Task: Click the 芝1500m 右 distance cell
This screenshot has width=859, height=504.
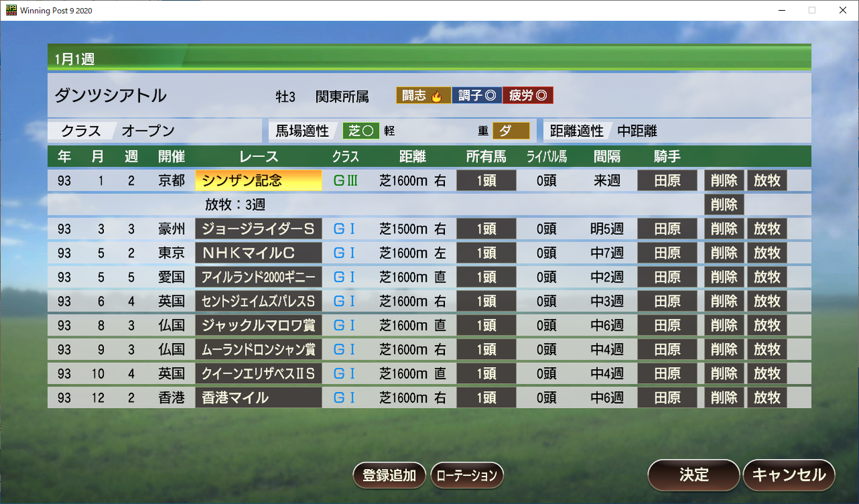Action: pos(412,229)
